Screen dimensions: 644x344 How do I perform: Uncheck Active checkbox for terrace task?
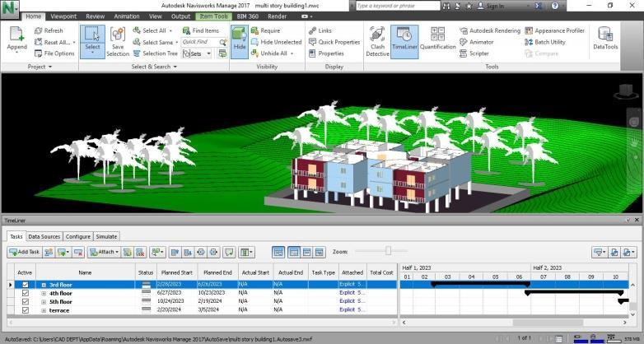25,310
